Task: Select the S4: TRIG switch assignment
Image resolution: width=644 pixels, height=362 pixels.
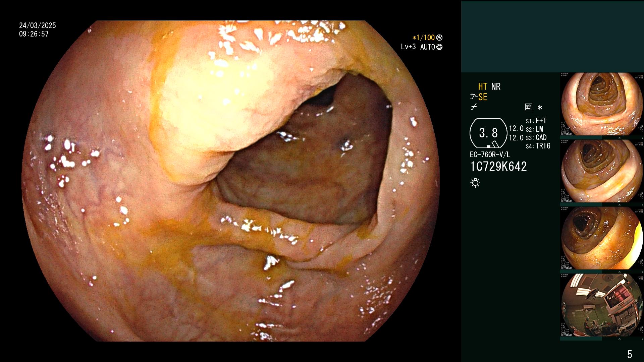Action: coord(538,146)
